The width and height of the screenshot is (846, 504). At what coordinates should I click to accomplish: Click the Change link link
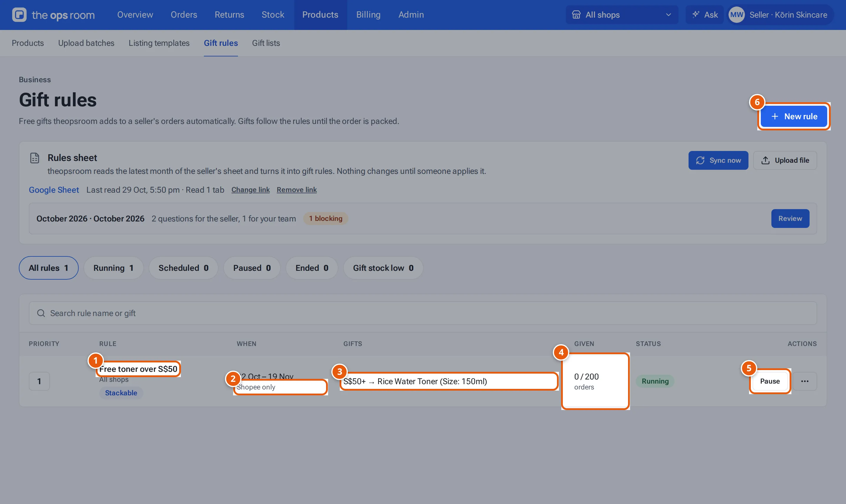pos(250,189)
